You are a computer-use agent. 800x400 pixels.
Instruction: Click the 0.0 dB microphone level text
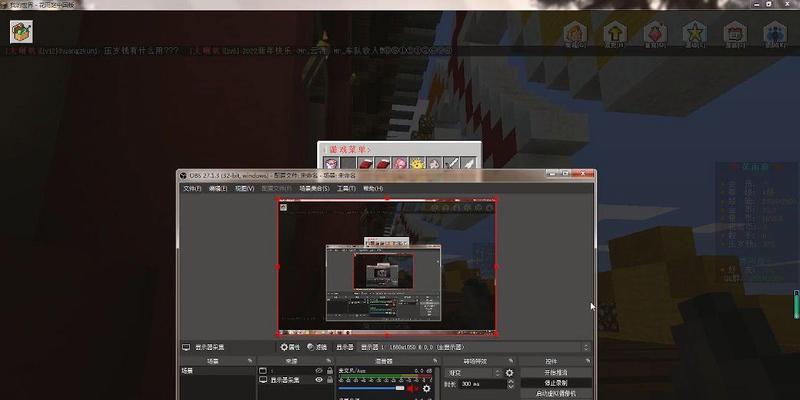click(x=423, y=371)
